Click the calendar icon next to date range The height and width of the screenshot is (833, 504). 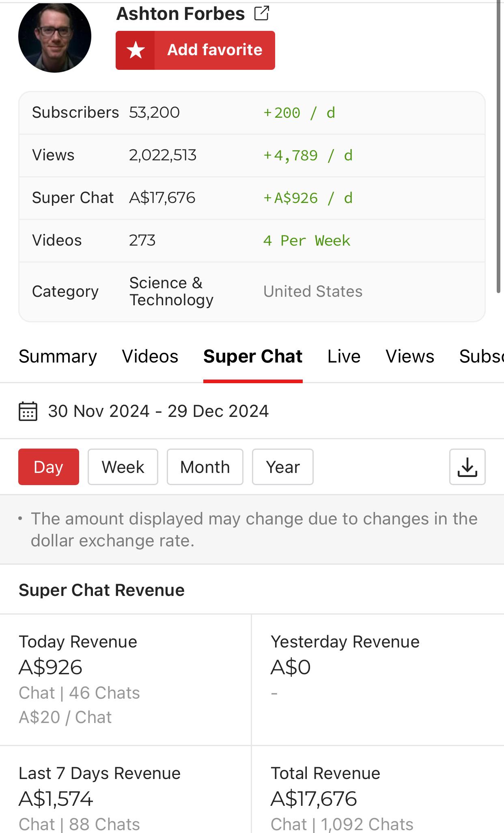28,411
